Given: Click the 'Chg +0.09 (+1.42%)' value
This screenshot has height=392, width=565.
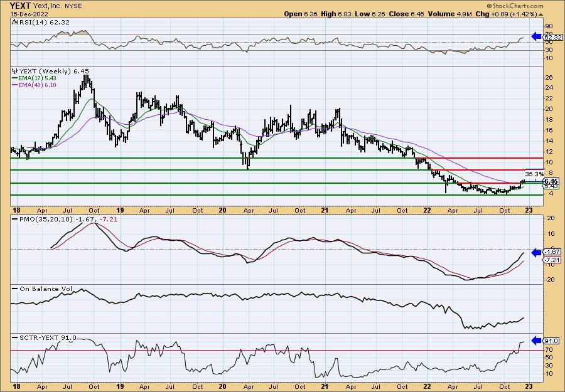Looking at the screenshot, I should click(506, 14).
